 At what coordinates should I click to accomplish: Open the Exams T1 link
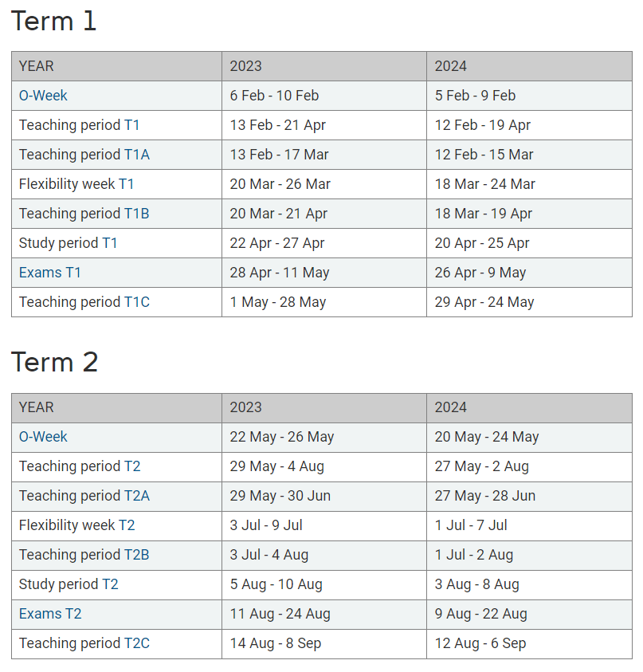(x=49, y=273)
